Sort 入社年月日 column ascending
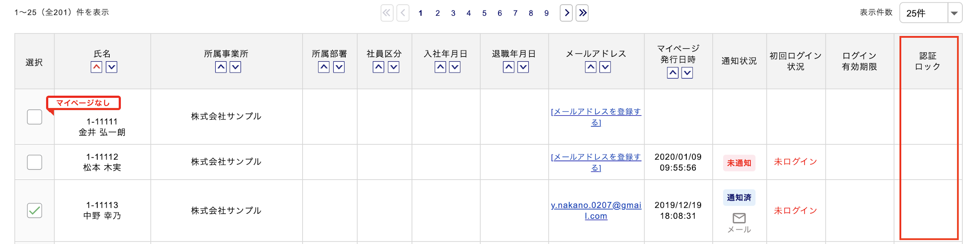Viewport: 980px width, 244px height. [440, 67]
